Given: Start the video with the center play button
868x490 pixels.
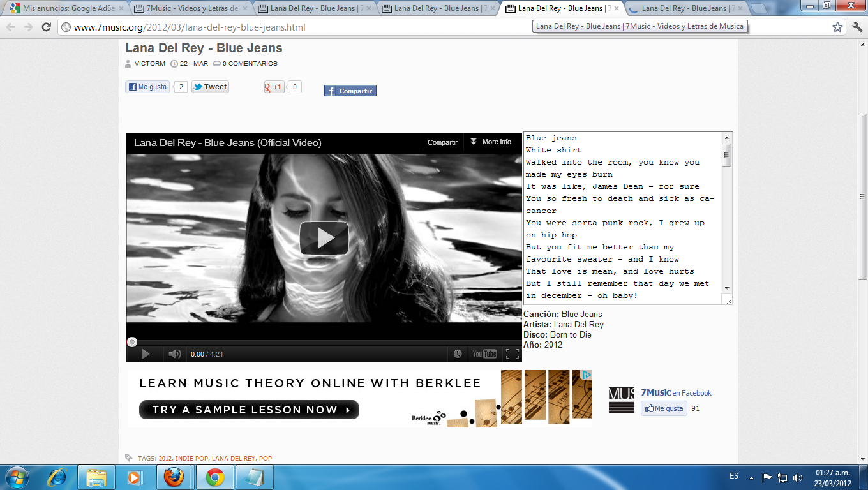Looking at the screenshot, I should coord(324,238).
